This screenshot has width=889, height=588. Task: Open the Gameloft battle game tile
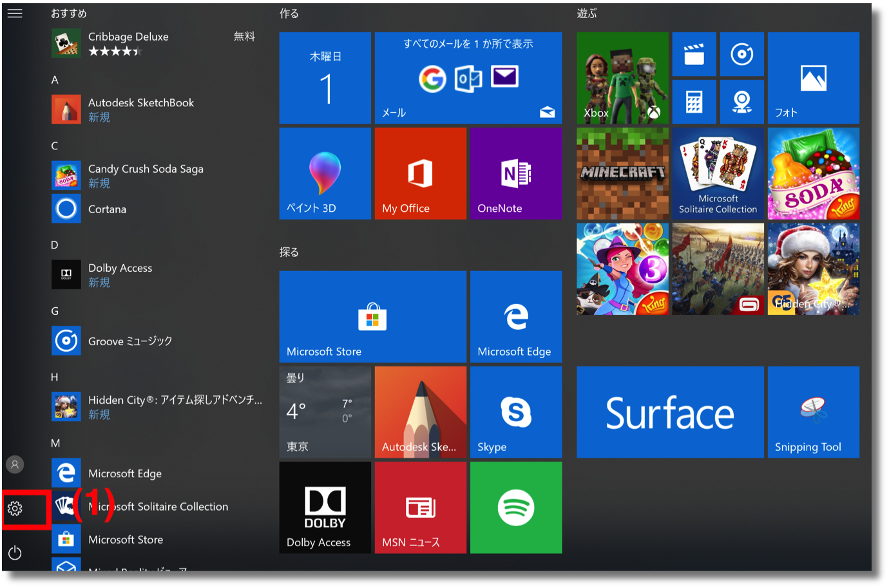718,269
